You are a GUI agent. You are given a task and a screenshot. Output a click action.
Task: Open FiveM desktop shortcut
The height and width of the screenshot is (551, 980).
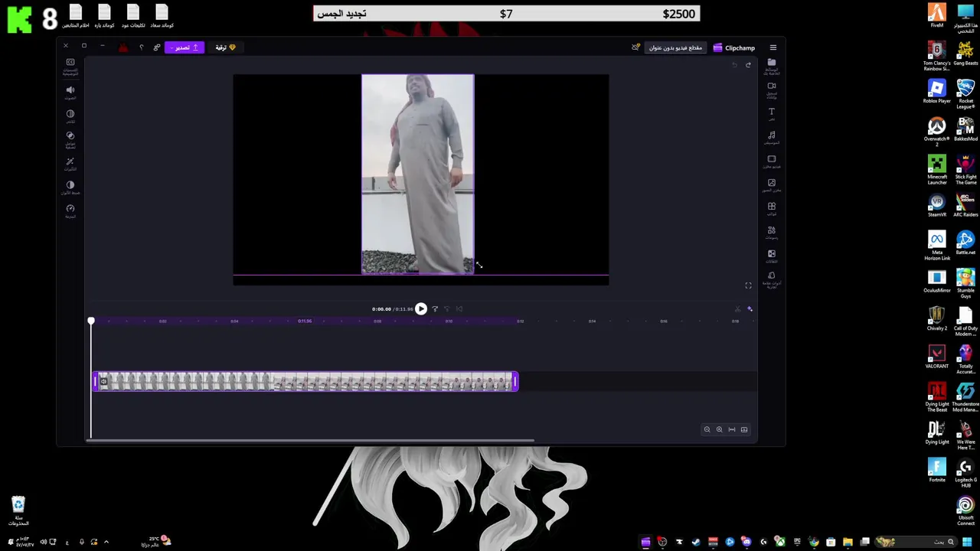[936, 15]
